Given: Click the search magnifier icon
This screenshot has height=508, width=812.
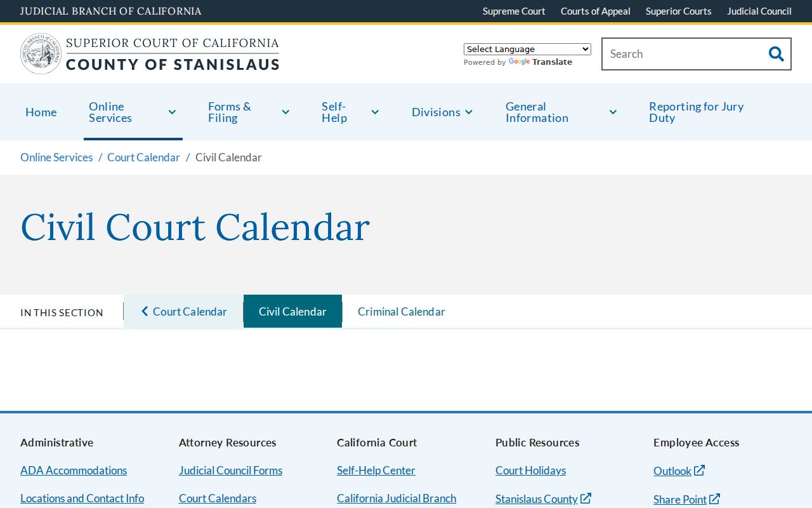Looking at the screenshot, I should coord(776,54).
